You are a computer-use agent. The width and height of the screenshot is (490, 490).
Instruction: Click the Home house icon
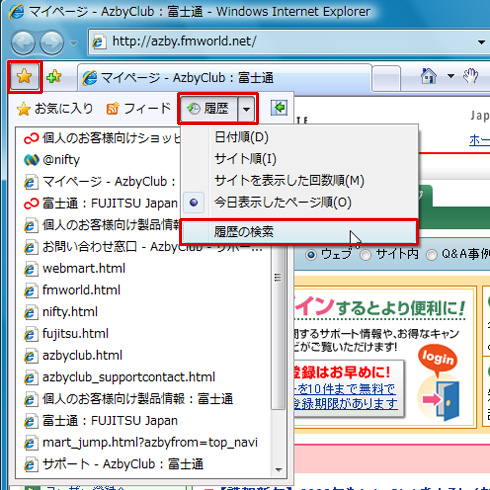429,76
